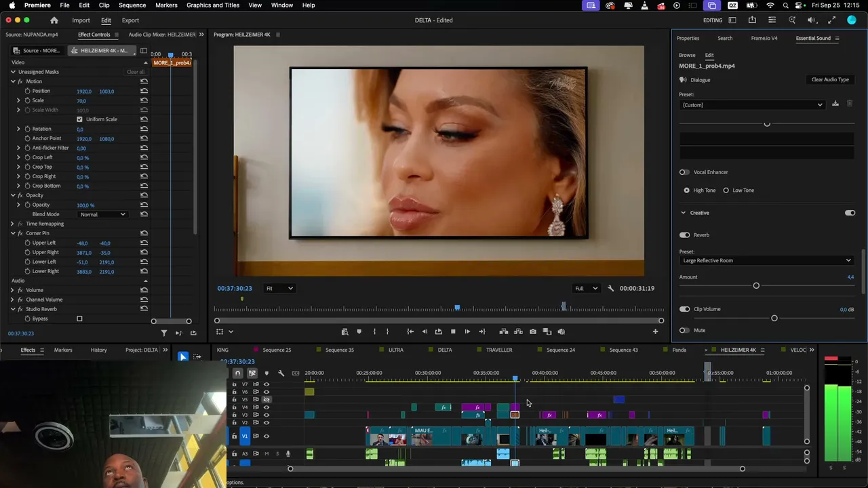The height and width of the screenshot is (488, 868).
Task: Turn off the Reverb toggle
Action: tap(684, 235)
